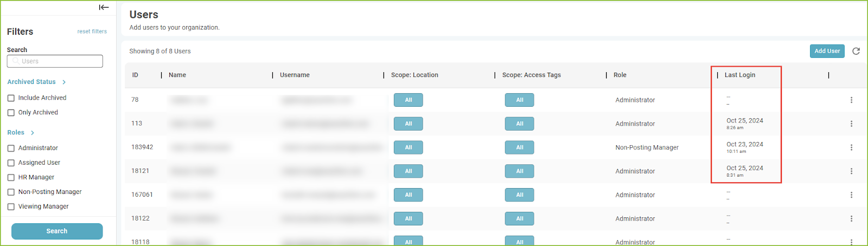Sort by Last Login column header

click(740, 75)
